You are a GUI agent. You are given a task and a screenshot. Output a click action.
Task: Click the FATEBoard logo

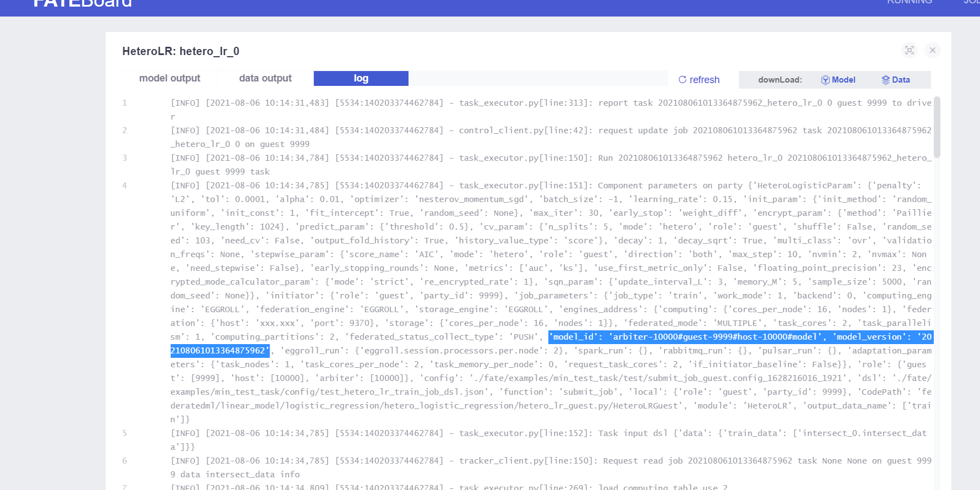(x=83, y=3)
